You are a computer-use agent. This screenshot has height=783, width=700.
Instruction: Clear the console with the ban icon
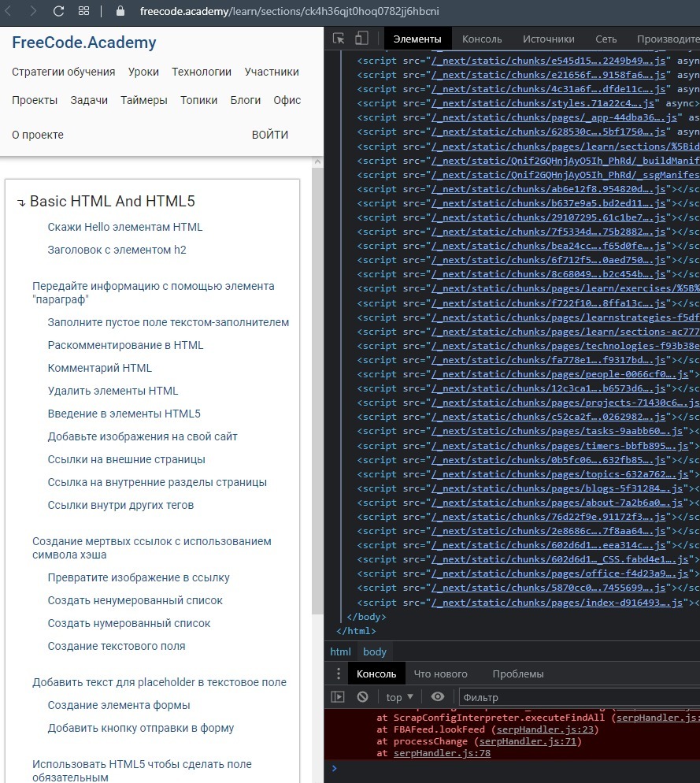(x=362, y=697)
